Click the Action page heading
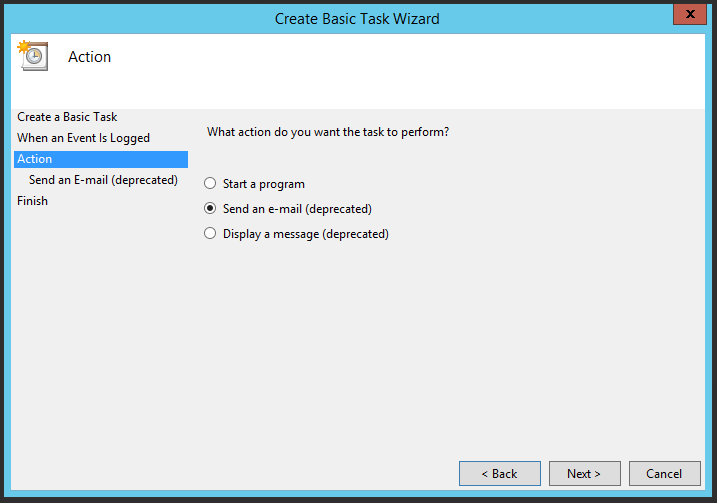The height and width of the screenshot is (503, 717). [x=89, y=57]
